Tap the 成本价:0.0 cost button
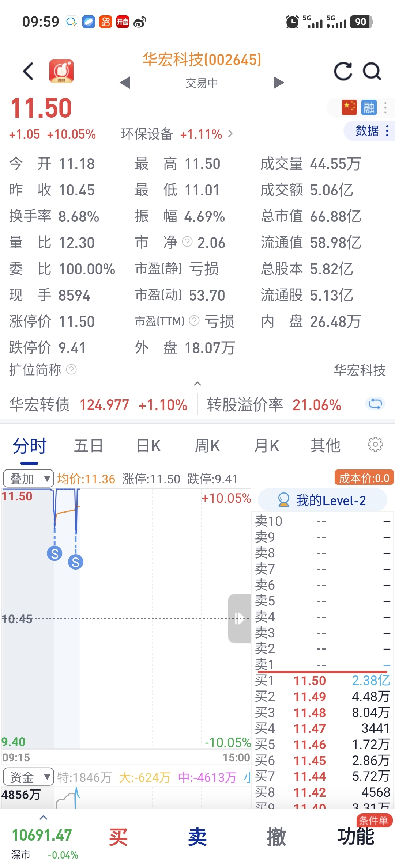This screenshot has height=868, width=395. 364,478
